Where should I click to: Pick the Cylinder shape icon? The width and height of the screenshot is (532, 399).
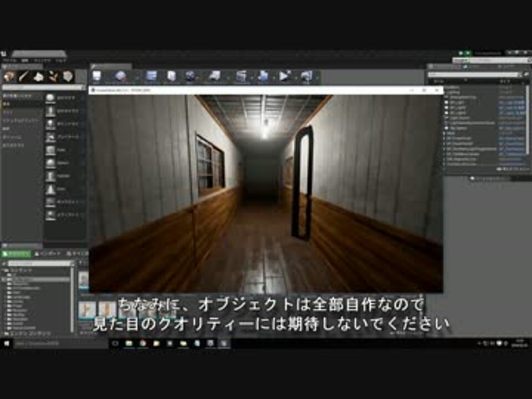pos(50,176)
